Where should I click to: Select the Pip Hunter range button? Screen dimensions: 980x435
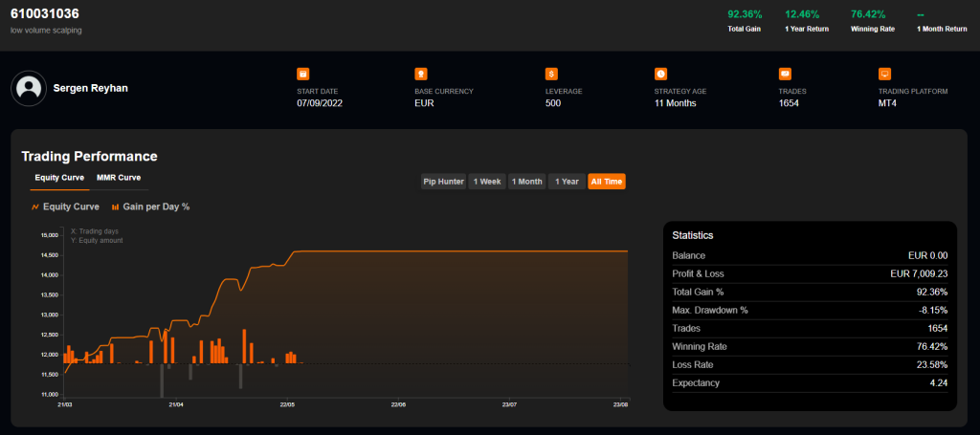tap(443, 182)
